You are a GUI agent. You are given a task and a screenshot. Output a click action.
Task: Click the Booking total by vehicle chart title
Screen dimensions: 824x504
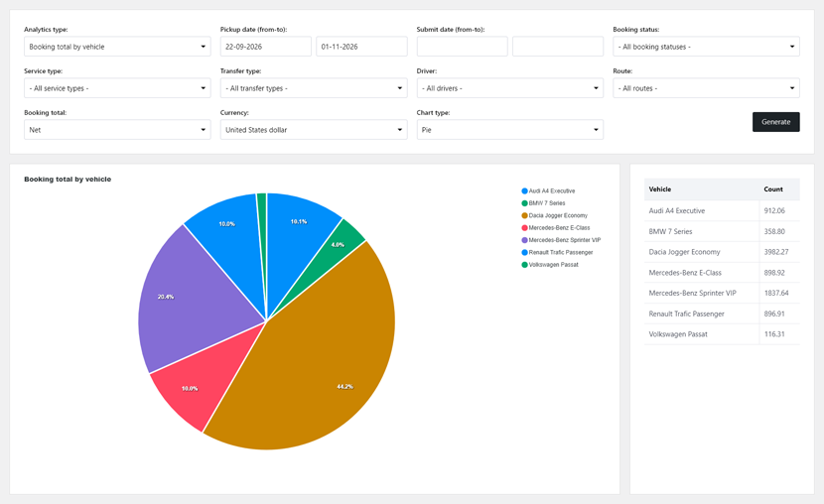68,179
